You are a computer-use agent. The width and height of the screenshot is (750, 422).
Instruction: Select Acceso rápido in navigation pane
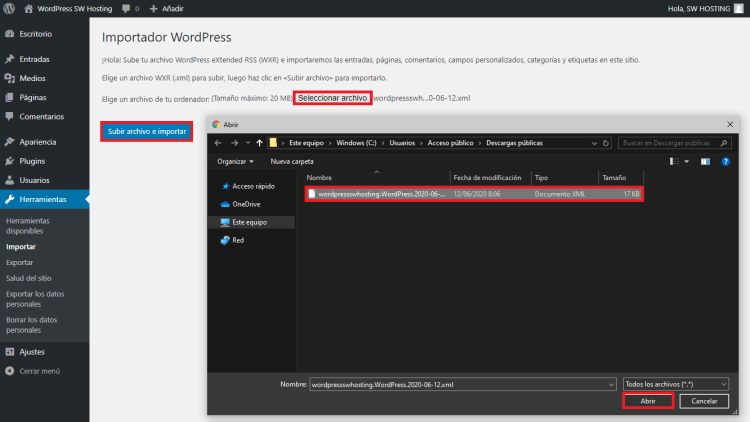tap(248, 186)
